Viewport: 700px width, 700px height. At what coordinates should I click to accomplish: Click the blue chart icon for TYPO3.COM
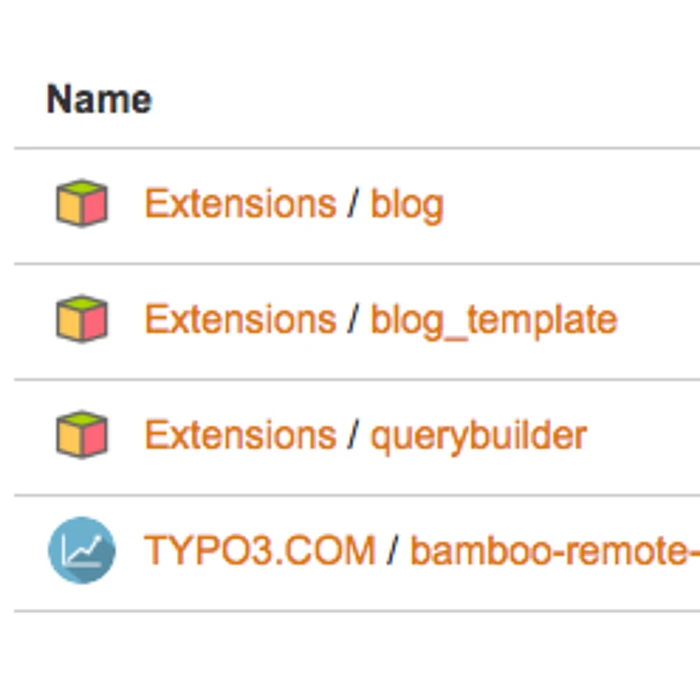[x=81, y=551]
